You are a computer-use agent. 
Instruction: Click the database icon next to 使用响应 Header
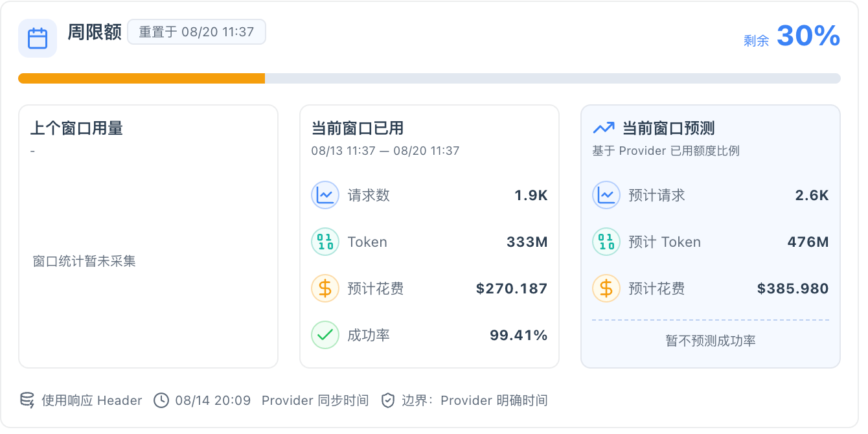click(27, 400)
